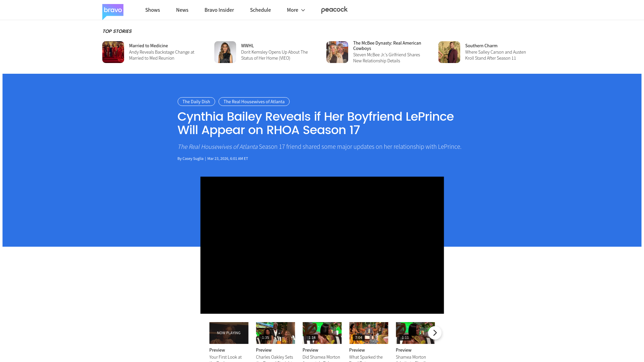
Task: Click The Real Housewives of Atlanta tag
Action: [254, 102]
